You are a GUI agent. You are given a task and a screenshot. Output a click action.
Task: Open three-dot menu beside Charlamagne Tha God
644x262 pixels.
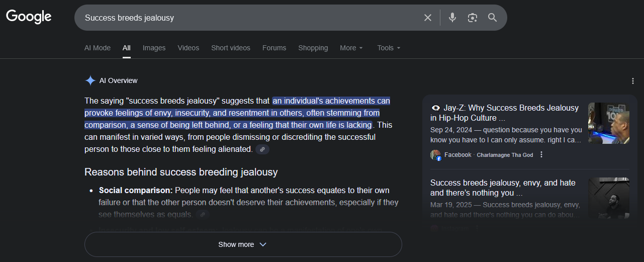541,154
